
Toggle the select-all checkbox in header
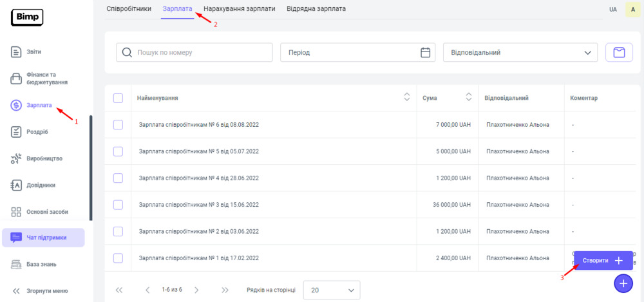tap(118, 98)
